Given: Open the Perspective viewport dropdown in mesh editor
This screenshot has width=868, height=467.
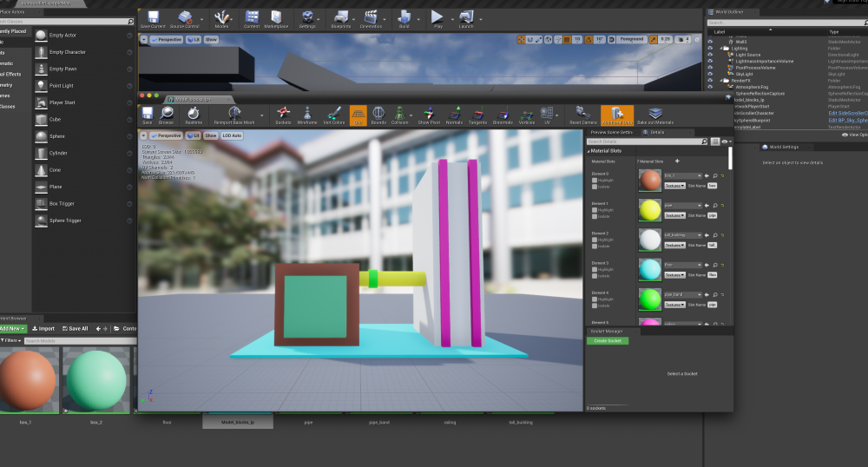Looking at the screenshot, I should (165, 136).
